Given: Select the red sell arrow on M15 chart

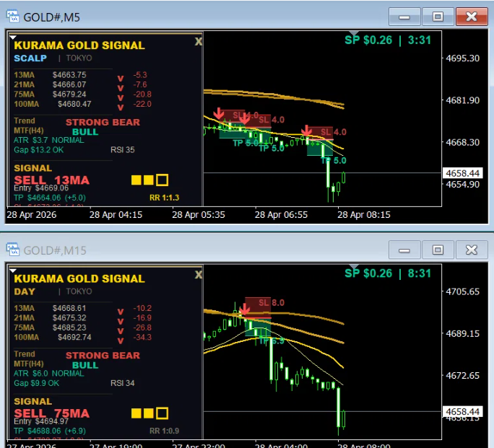Looking at the screenshot, I should 244,309.
